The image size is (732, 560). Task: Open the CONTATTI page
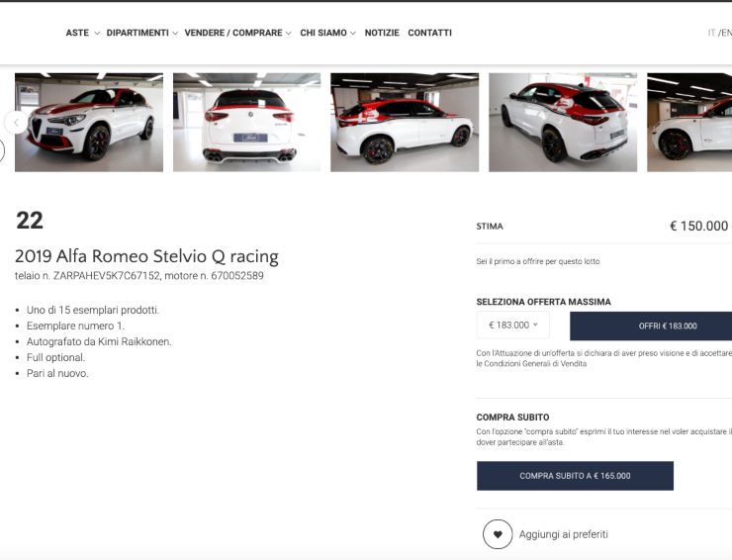tap(429, 33)
